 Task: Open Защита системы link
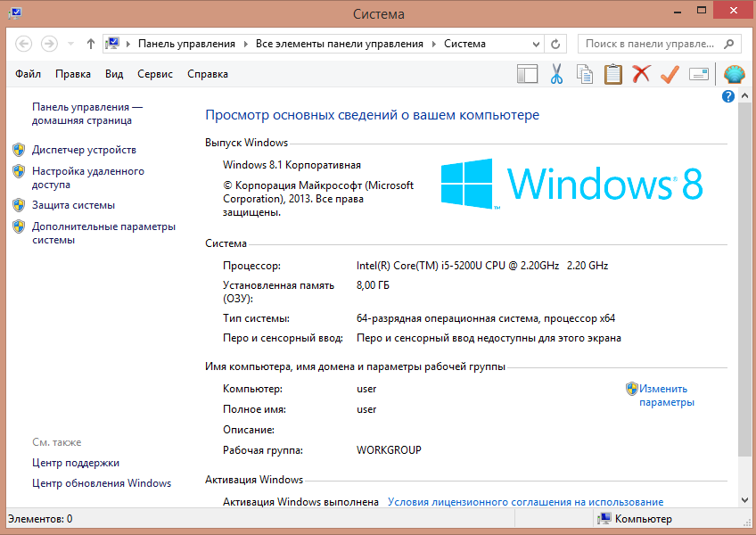[73, 205]
